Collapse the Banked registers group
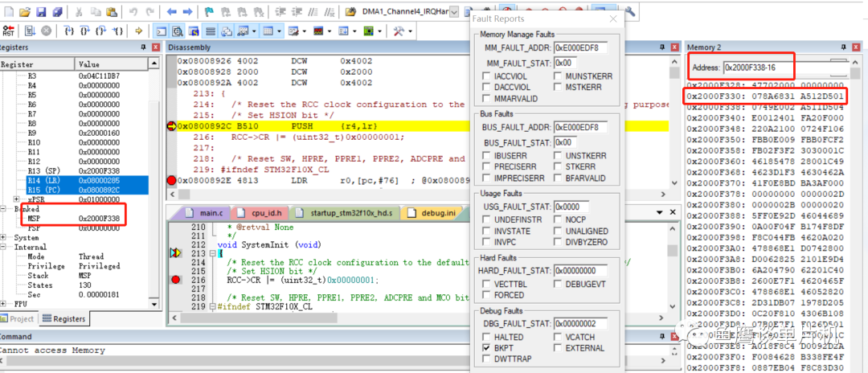 tap(2, 209)
